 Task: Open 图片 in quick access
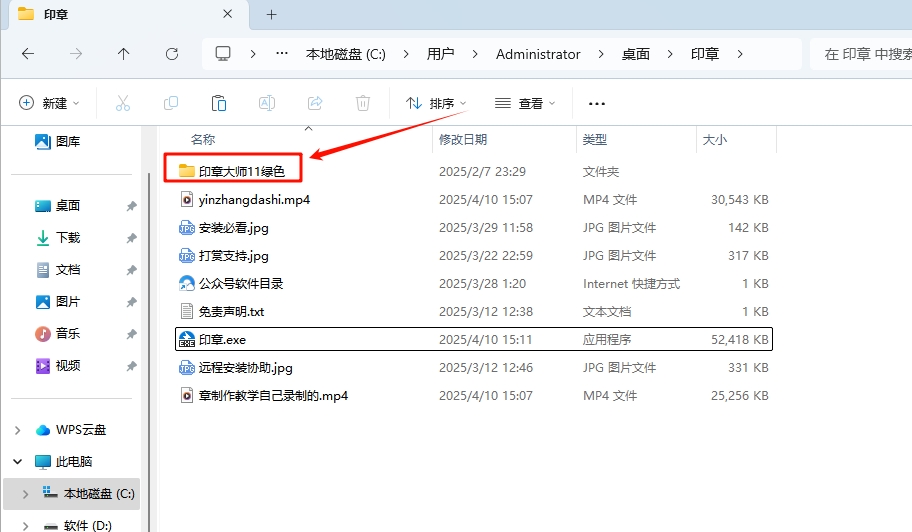(58, 302)
